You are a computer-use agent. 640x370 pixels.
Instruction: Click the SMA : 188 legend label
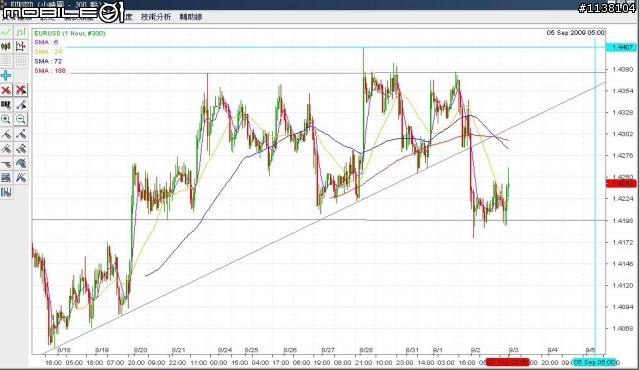tap(50, 71)
